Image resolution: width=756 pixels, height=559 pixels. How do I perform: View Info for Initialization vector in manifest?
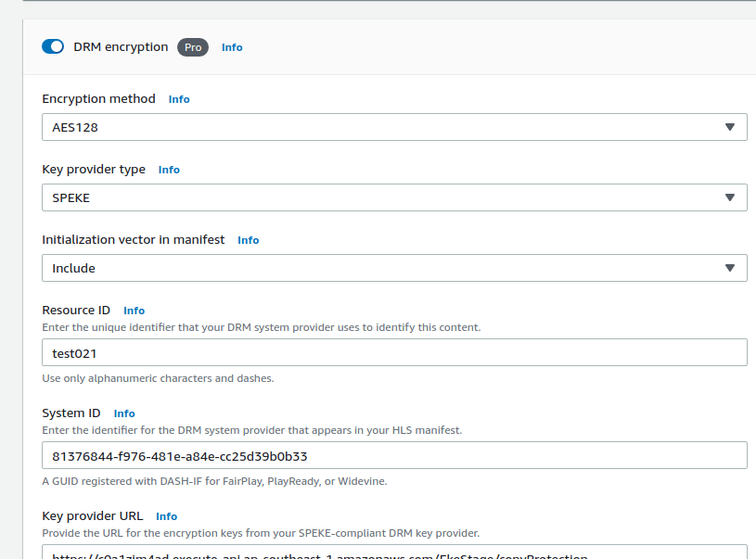(x=249, y=240)
